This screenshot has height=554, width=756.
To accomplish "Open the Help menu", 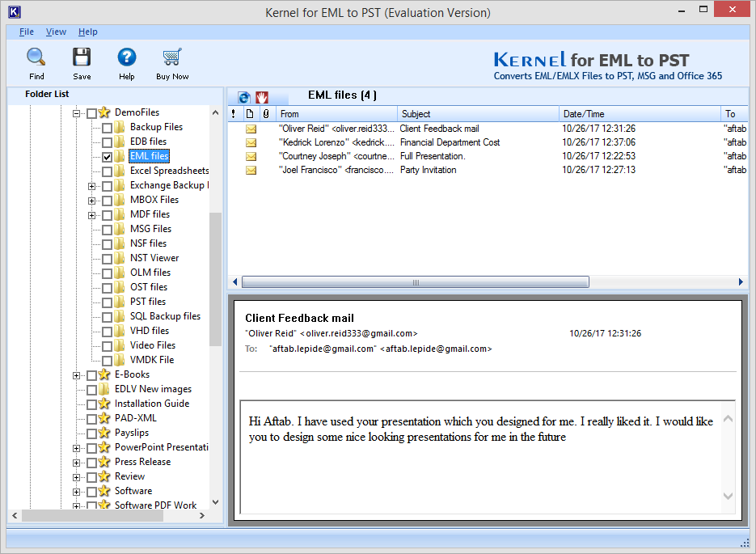I will (x=88, y=32).
